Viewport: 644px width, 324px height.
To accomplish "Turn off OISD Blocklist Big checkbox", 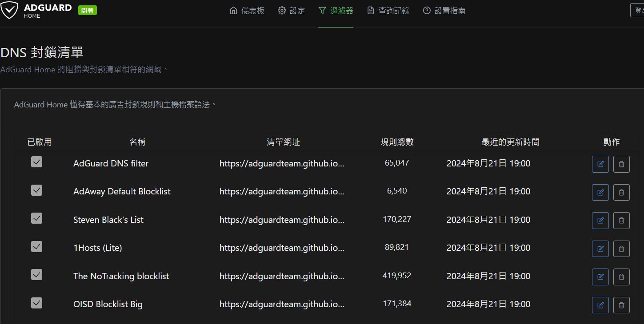I will (36, 303).
